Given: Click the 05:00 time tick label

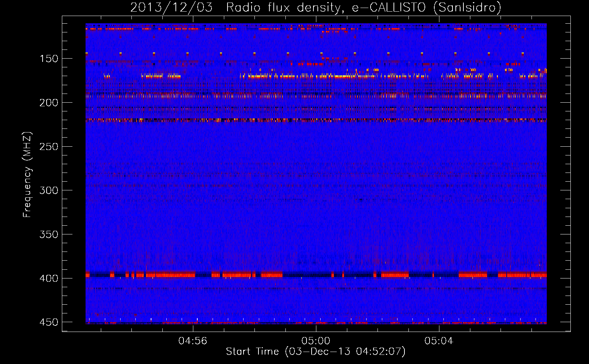Looking at the screenshot, I should pyautogui.click(x=316, y=341).
